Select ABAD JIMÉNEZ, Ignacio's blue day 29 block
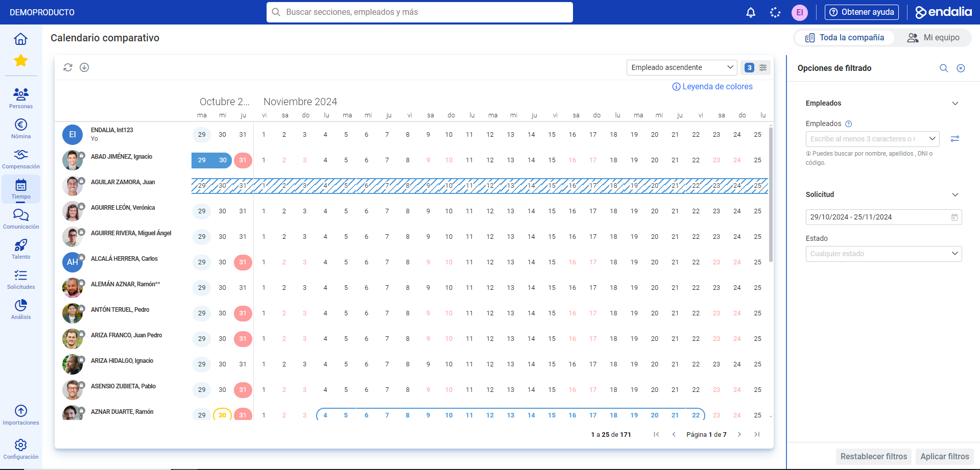 [x=202, y=160]
